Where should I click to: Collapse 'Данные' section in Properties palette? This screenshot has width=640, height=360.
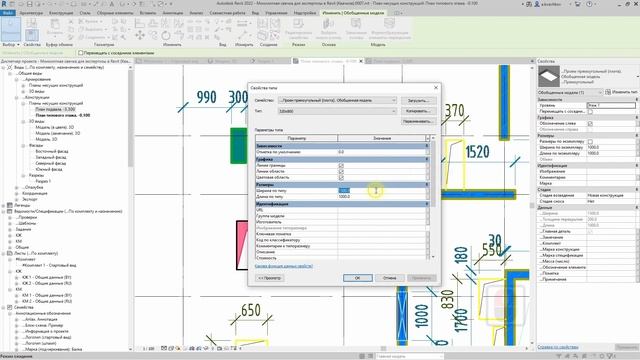tap(636, 208)
